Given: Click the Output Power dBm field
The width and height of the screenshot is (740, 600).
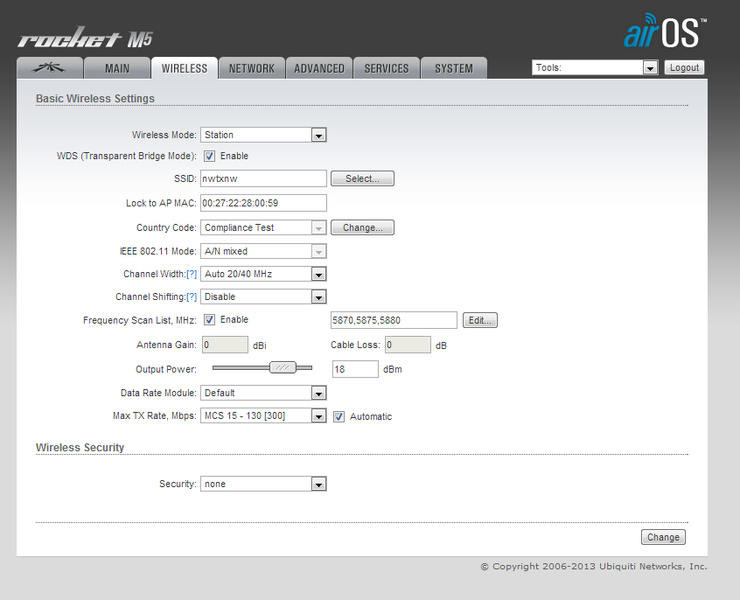Looking at the screenshot, I should pyautogui.click(x=355, y=369).
